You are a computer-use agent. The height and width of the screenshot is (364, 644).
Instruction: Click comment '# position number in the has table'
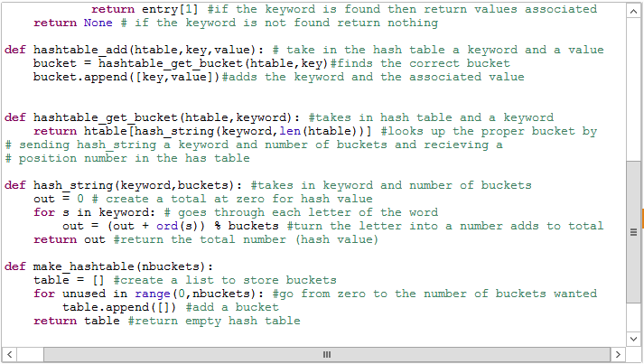[127, 158]
